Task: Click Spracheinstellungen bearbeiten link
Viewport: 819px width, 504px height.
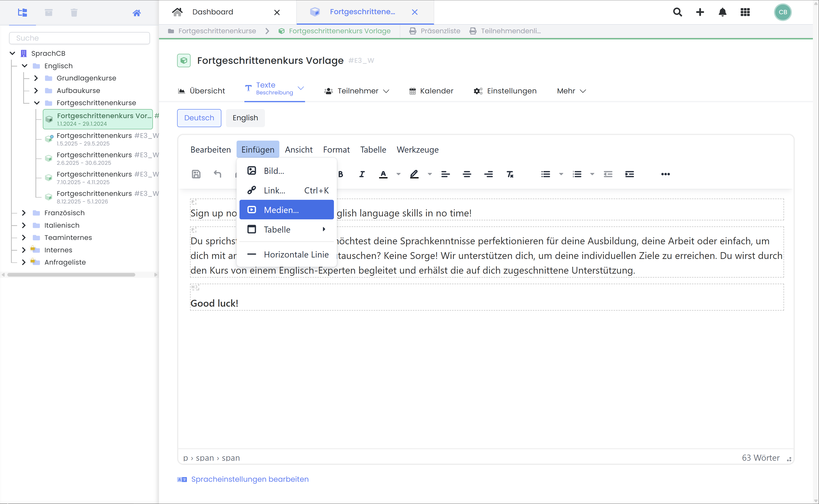Action: pos(250,479)
